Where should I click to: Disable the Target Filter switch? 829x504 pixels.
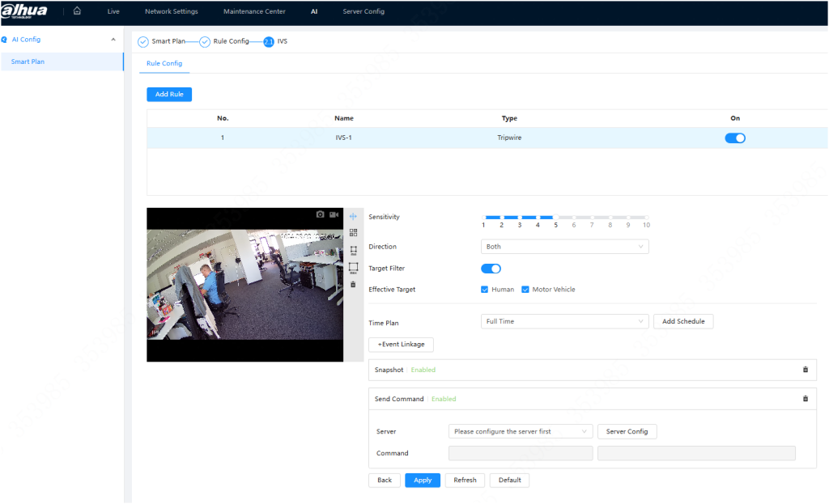[491, 269]
